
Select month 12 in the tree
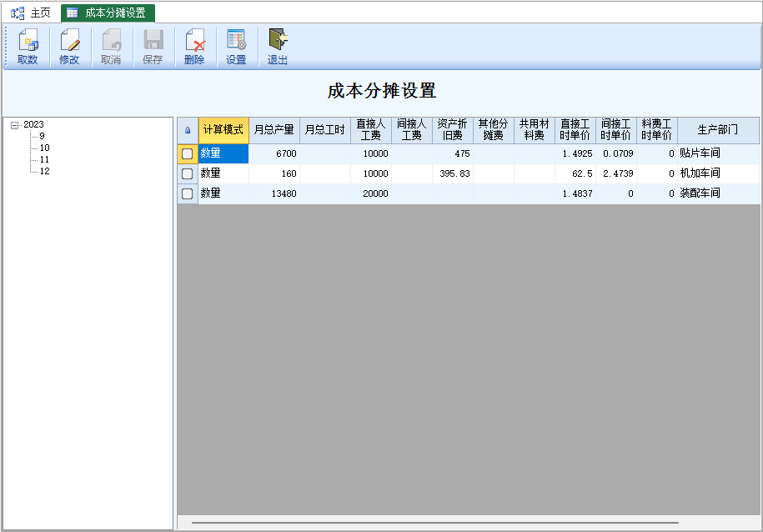[44, 171]
